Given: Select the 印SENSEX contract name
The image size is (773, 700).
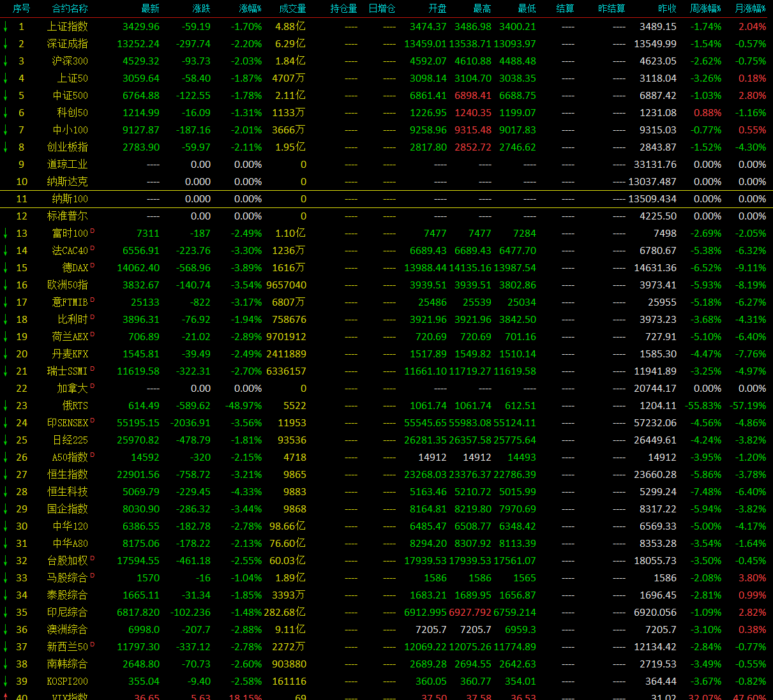Looking at the screenshot, I should click(67, 423).
